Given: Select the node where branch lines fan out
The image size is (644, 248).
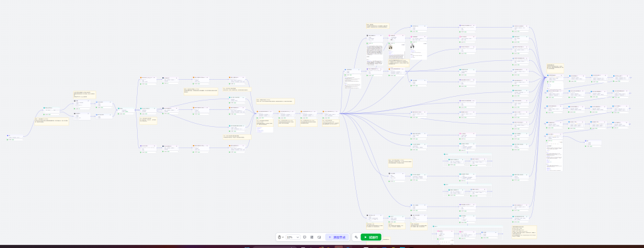Looking at the screenshot, I should 331,114.
